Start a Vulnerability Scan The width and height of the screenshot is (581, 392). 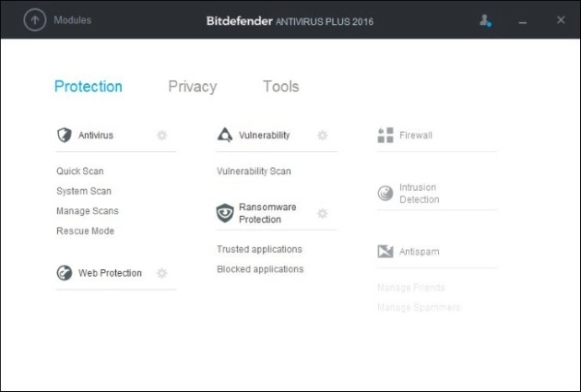coord(254,172)
